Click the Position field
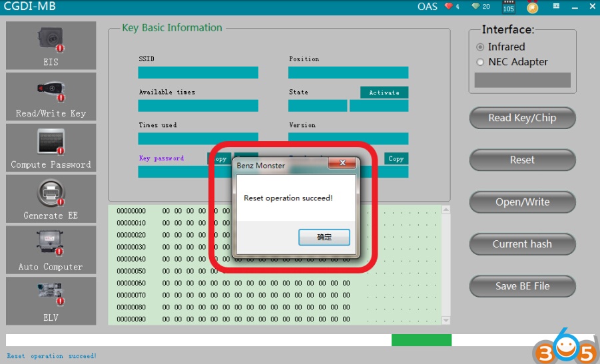The height and width of the screenshot is (364, 600). pyautogui.click(x=348, y=73)
